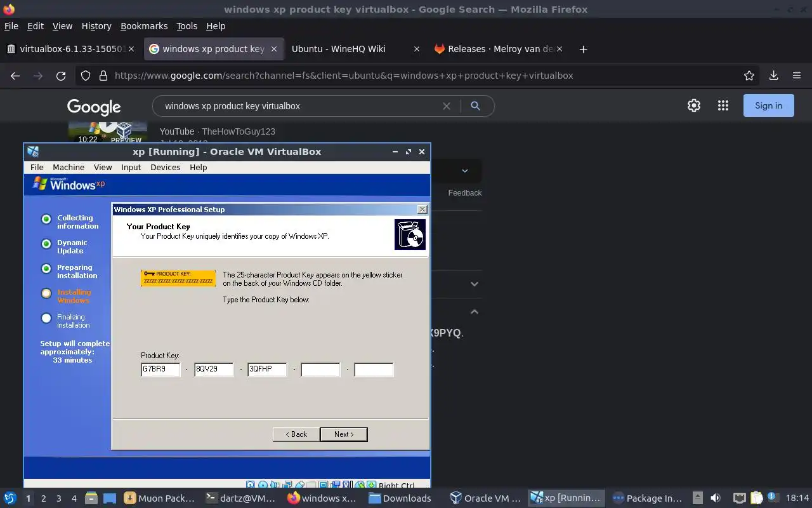Go back to previous page in Firefox
Screen dimensions: 812x508
[x=15, y=76]
